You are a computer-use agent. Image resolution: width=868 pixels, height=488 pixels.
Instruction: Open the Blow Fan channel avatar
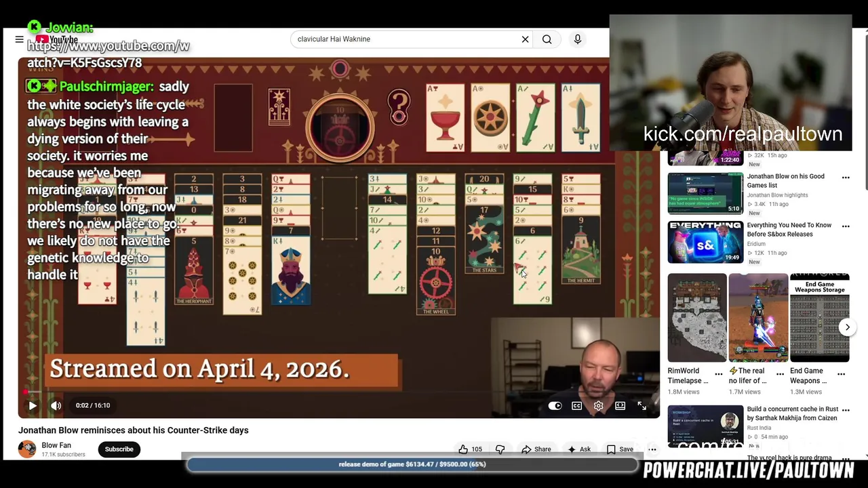(x=27, y=449)
